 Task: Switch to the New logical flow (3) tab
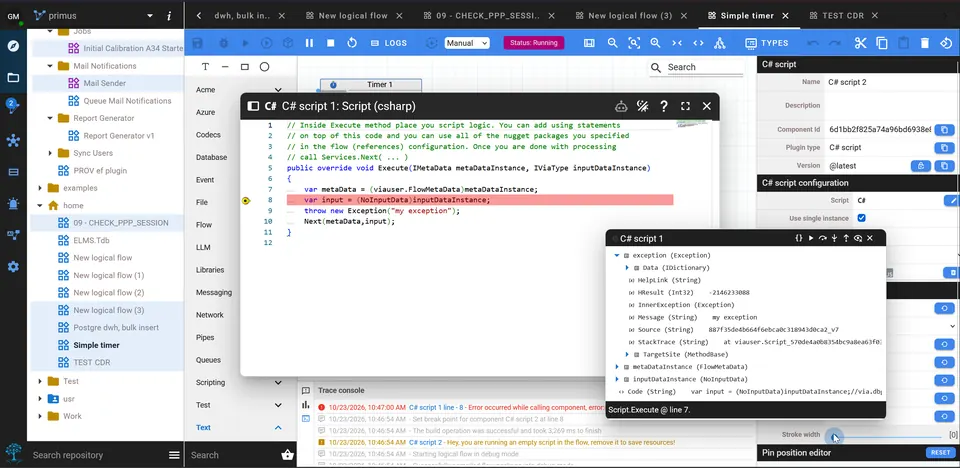pyautogui.click(x=630, y=15)
